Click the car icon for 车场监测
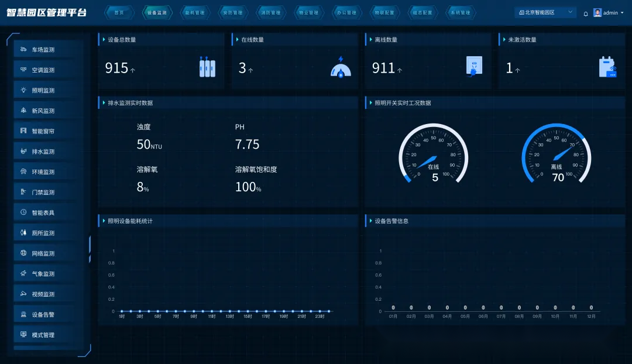Image resolution: width=632 pixels, height=364 pixels. [23, 50]
